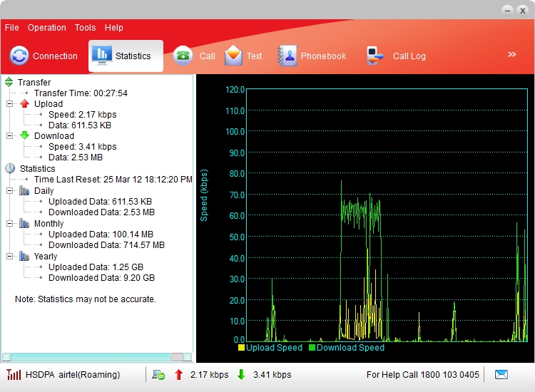Collapse the Download tree node
This screenshot has width=535, height=392.
click(10, 136)
